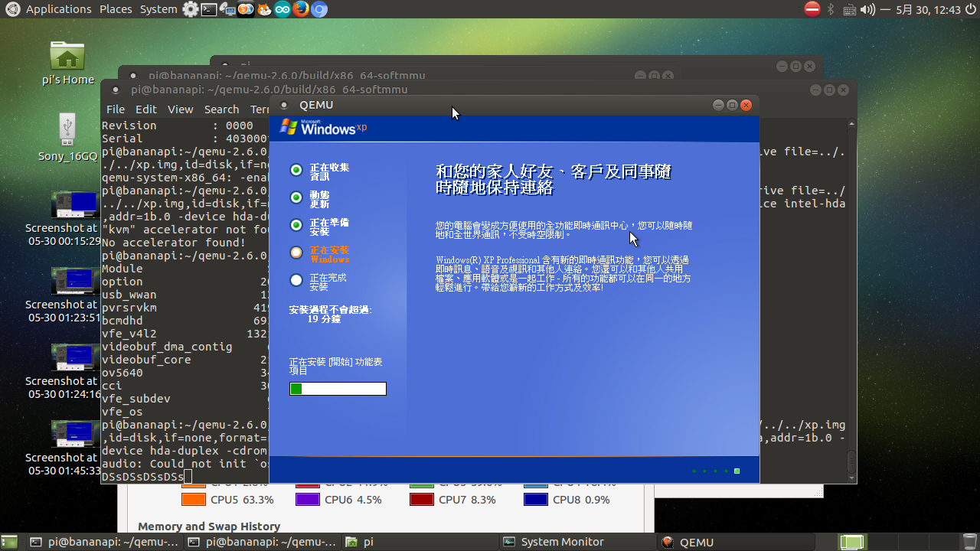
Task: Open the Places menu
Action: coord(116,9)
